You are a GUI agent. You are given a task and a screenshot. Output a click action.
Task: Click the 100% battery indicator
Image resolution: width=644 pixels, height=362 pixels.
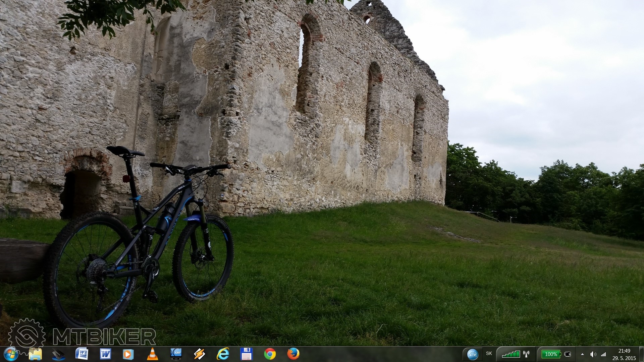click(551, 354)
